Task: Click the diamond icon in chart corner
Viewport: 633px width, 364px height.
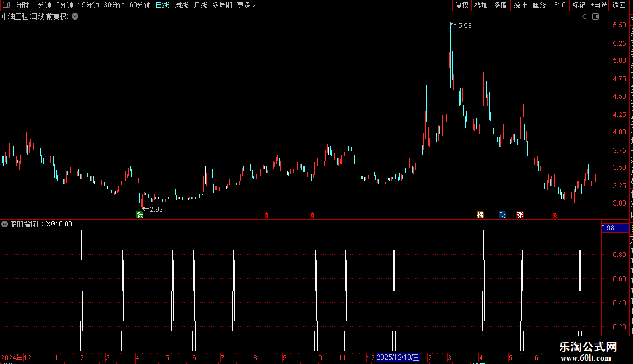Action: (585, 17)
